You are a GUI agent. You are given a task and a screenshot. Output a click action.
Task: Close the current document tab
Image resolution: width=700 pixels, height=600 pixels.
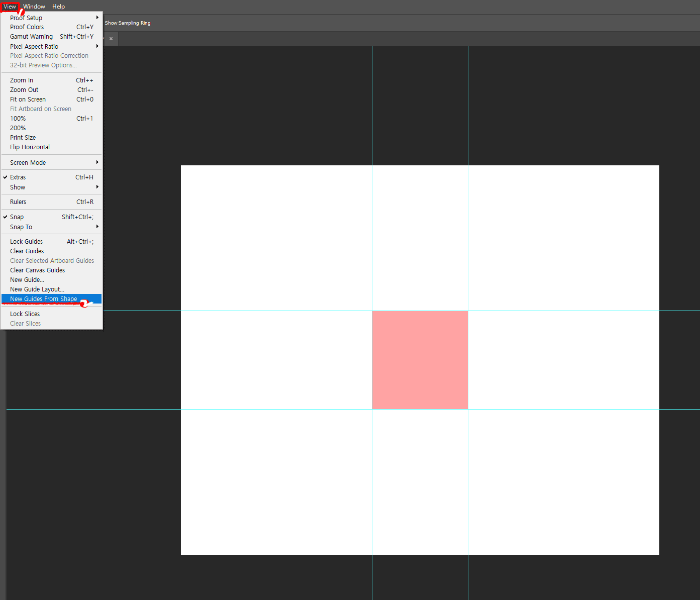coord(111,38)
